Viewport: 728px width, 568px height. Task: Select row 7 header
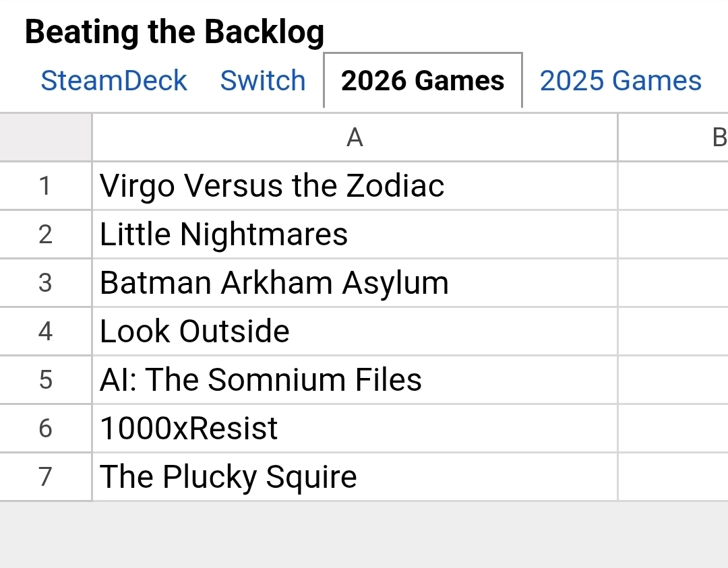(x=45, y=476)
